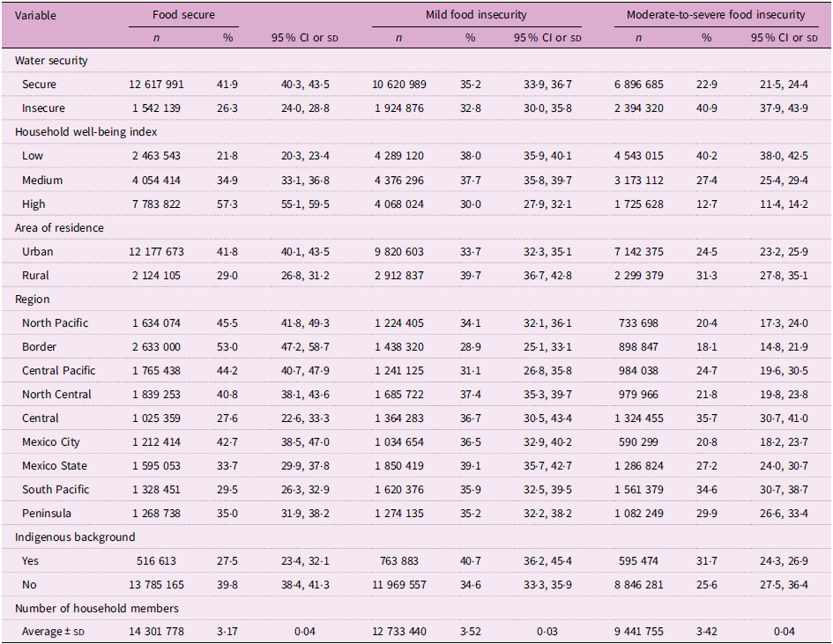Screen dimensions: 833x644
Task: Click the 'Area of residence' section heading
Action: point(59,227)
